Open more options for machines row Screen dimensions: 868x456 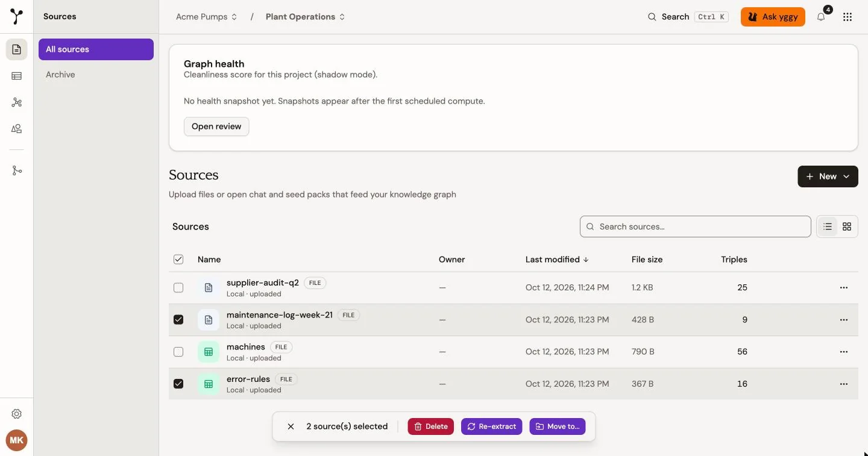coord(844,352)
